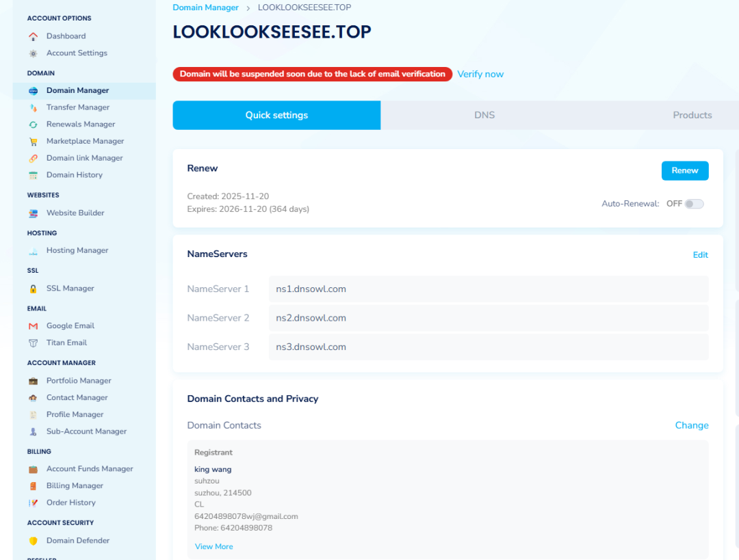Open Sub-Account Manager in the sidebar
This screenshot has width=739, height=560.
86,431
